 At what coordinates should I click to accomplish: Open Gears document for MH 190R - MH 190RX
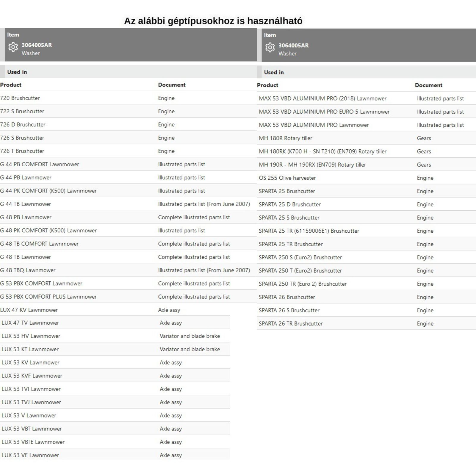pyautogui.click(x=424, y=165)
